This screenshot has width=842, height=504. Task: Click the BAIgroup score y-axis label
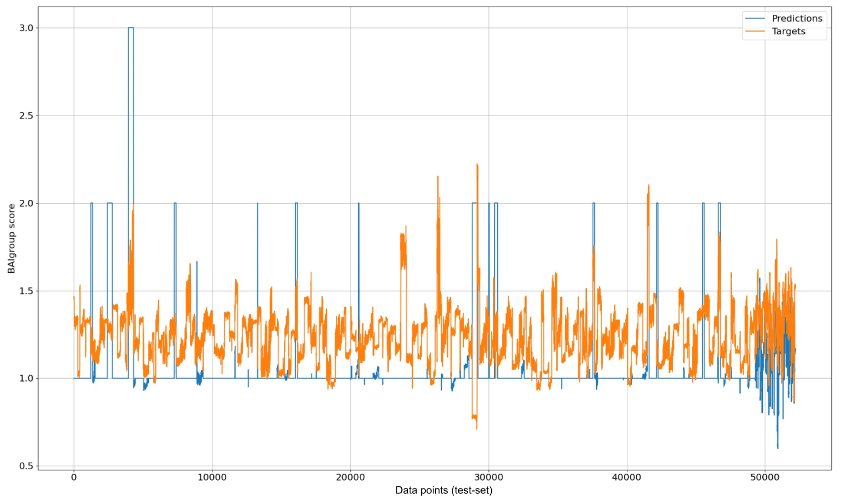[x=11, y=239]
